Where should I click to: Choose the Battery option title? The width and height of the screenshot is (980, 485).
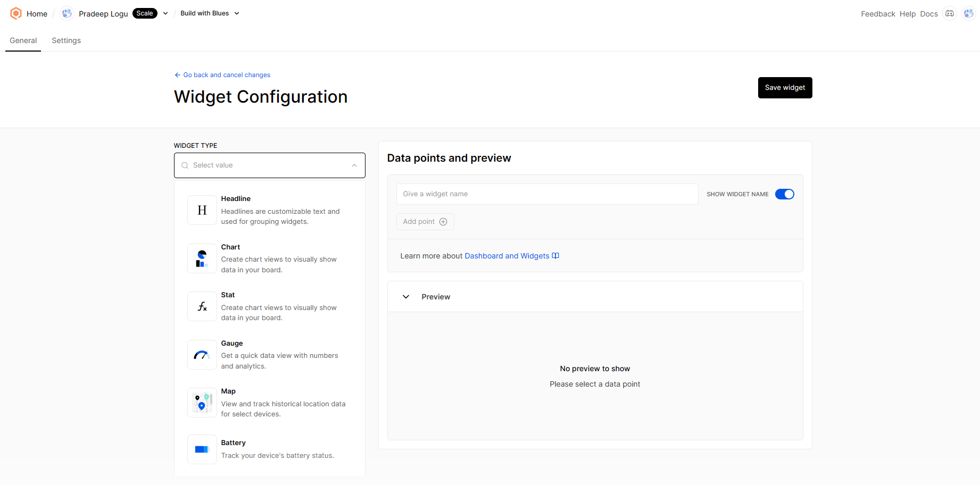pyautogui.click(x=233, y=443)
